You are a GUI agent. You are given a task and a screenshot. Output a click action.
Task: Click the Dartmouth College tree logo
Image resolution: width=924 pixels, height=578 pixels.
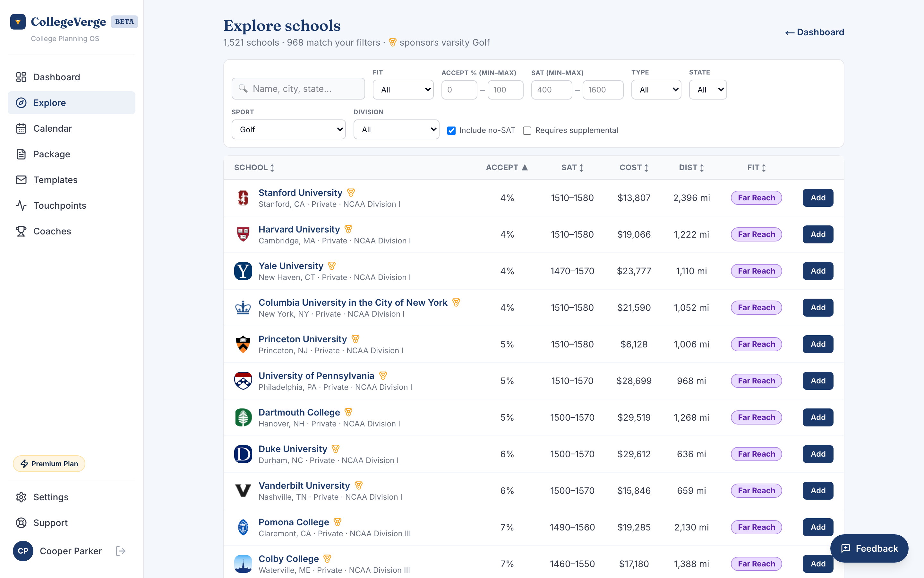[x=243, y=417]
